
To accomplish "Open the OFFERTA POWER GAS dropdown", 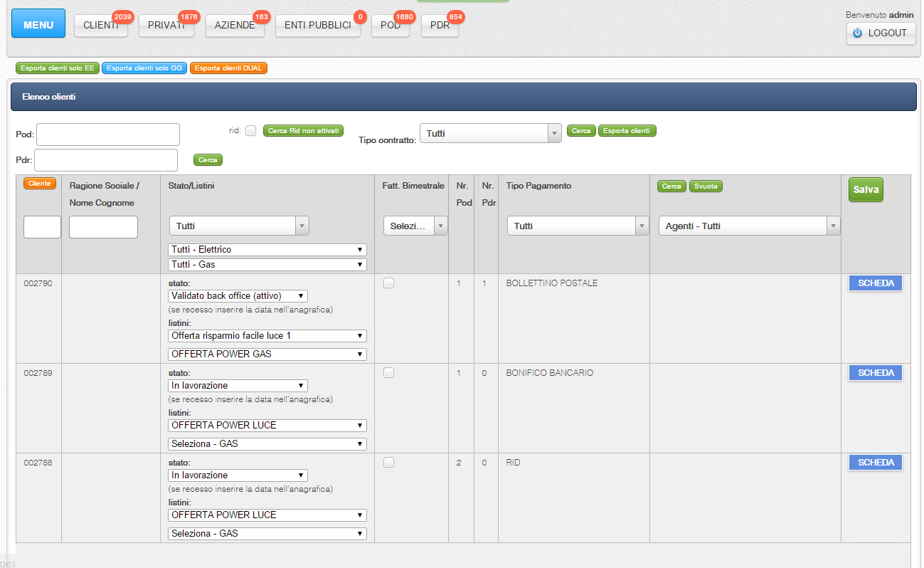I will [267, 354].
